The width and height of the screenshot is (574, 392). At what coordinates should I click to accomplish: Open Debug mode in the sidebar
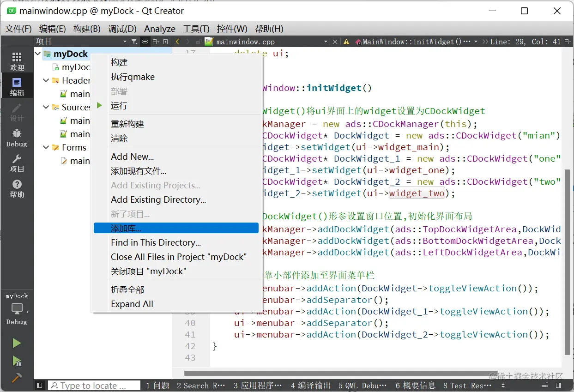pyautogui.click(x=17, y=138)
